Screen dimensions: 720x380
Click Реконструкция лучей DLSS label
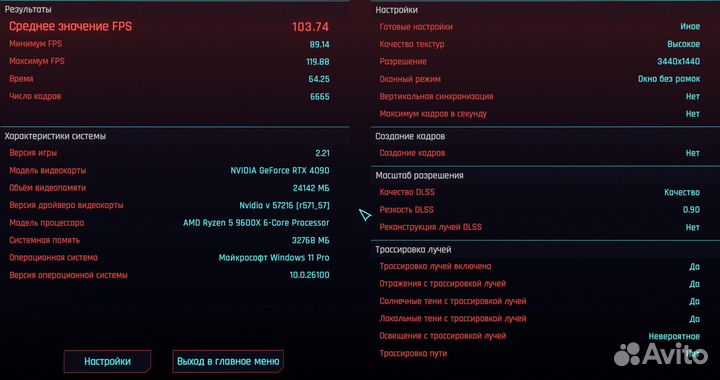(431, 228)
